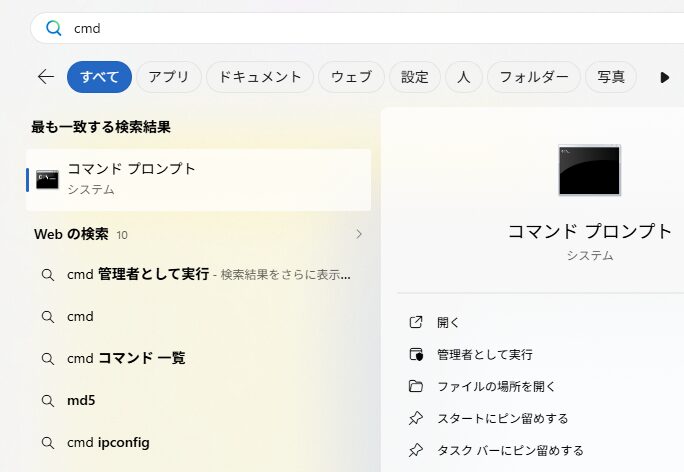Click the search text field containing cmd
Image resolution: width=684 pixels, height=472 pixels.
point(350,28)
